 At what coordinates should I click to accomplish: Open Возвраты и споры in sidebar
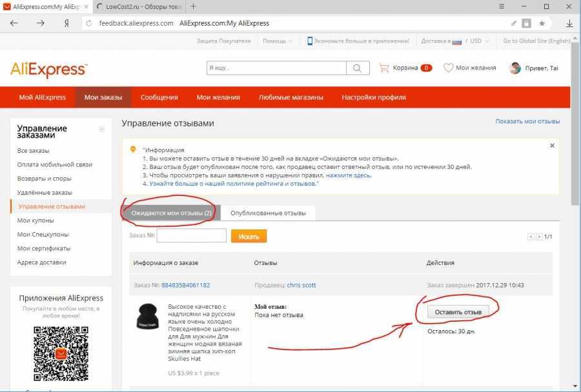pyautogui.click(x=44, y=179)
